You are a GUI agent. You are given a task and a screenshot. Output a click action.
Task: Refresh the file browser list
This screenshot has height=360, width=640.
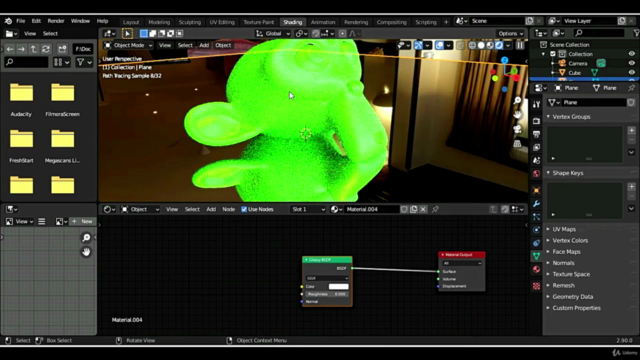[46, 49]
